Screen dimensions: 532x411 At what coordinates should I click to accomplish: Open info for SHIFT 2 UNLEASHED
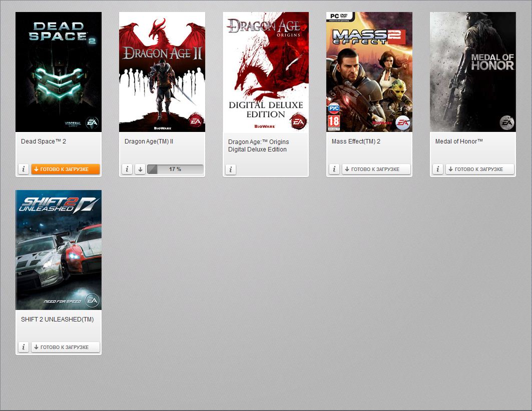pyautogui.click(x=24, y=347)
